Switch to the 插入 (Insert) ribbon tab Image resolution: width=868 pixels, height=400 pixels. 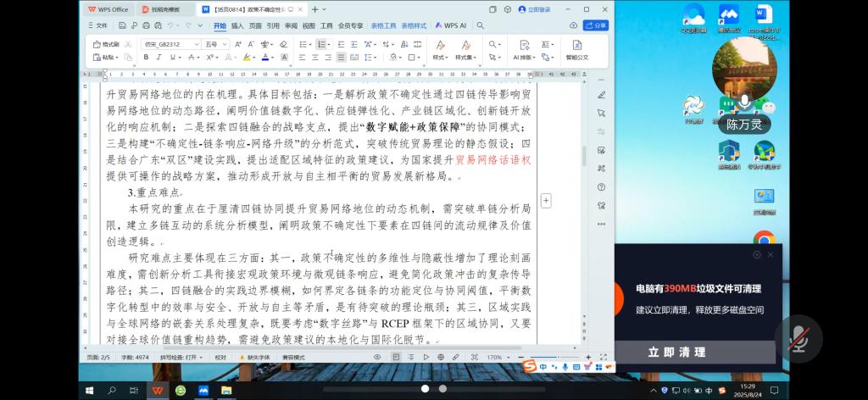point(237,25)
